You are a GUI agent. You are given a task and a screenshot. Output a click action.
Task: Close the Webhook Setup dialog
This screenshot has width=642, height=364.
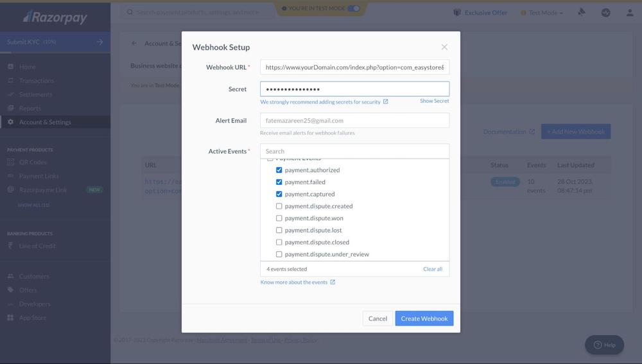tap(444, 47)
